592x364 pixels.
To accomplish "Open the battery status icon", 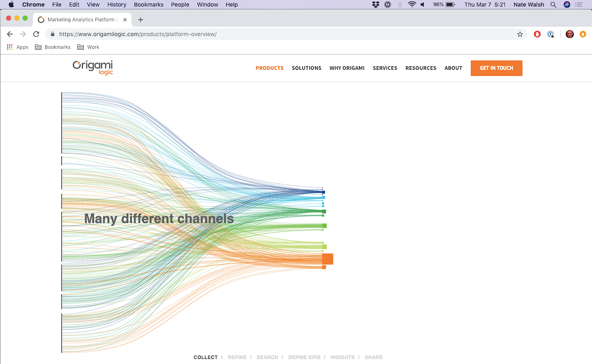I will click(x=450, y=5).
